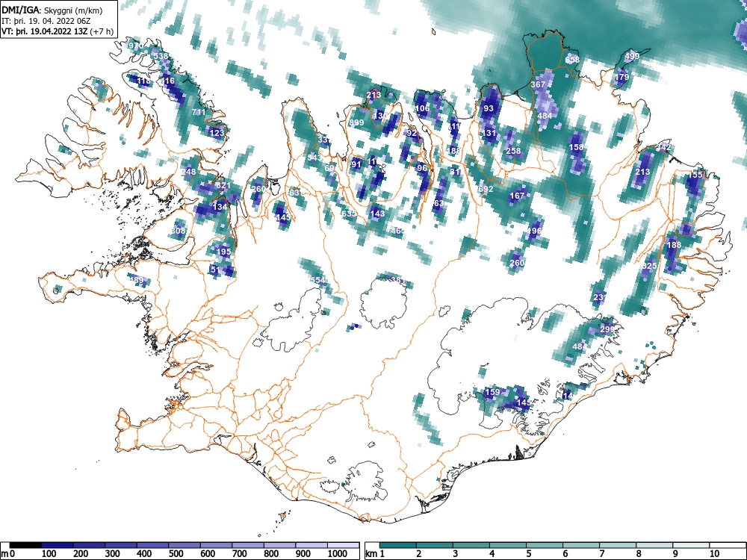The image size is (747, 560).
Task: Click the 8–9 km pale teal swatch
Action: click(x=654, y=545)
